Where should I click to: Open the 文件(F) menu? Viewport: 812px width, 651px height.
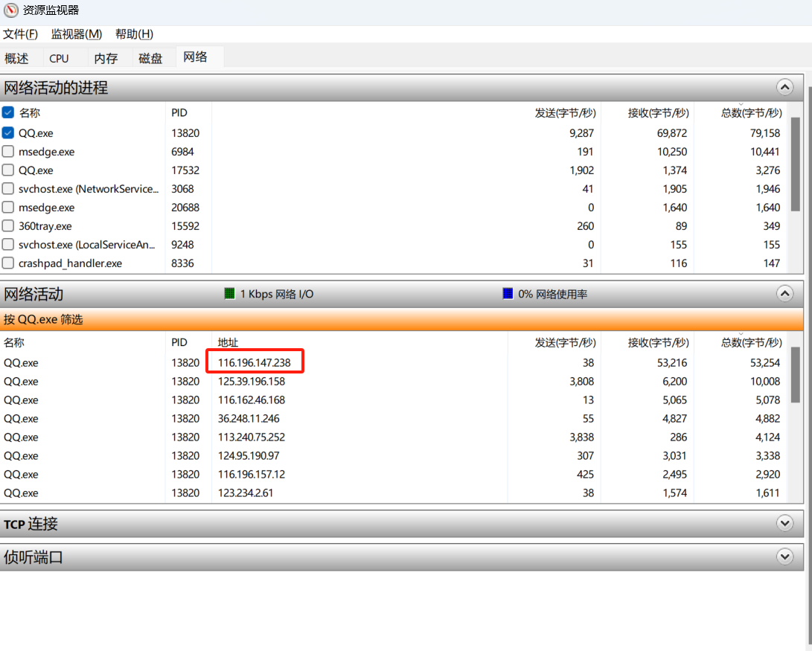tap(20, 34)
